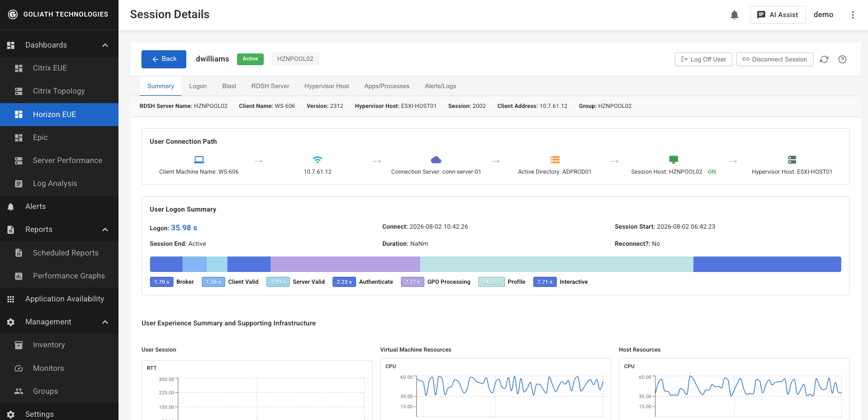
Task: Click the refresh session icon
Action: [824, 59]
